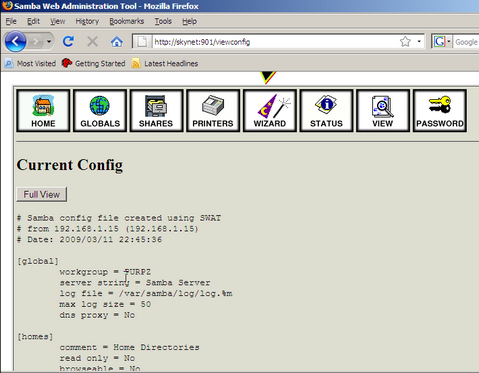
Task: Click the URL address field
Action: (275, 42)
